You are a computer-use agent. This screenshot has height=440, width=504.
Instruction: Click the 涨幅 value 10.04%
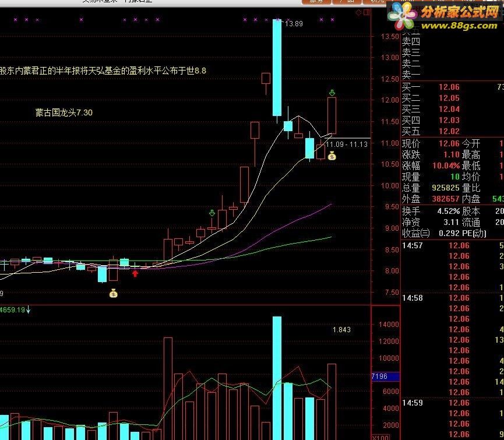pos(446,166)
